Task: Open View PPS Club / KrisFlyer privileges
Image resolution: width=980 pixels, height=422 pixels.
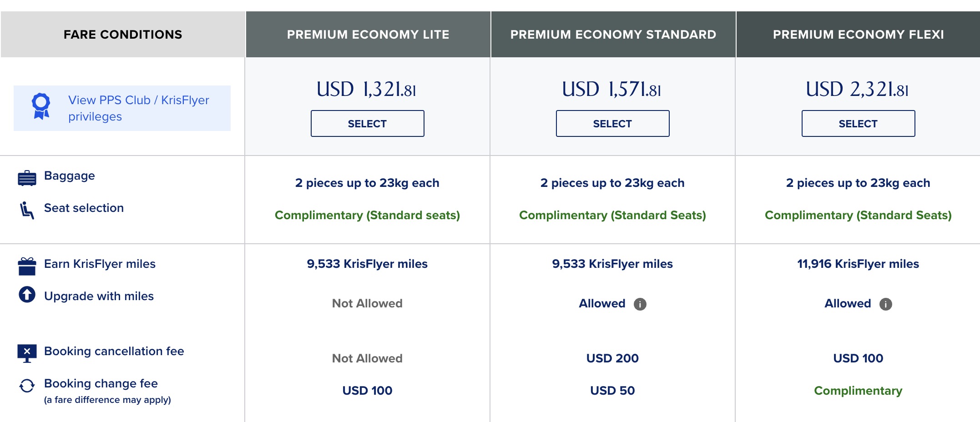Action: [138, 108]
